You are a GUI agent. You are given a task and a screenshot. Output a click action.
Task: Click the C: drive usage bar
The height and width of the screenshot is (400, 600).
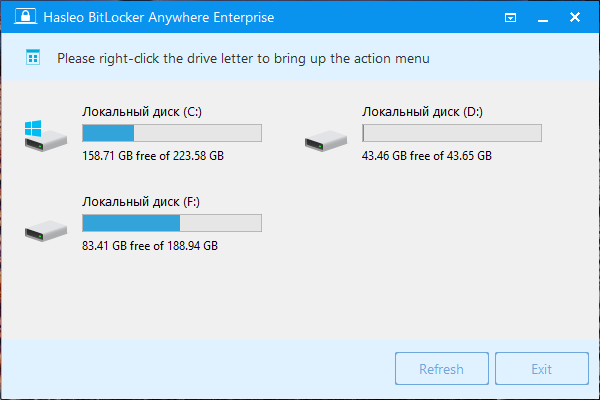171,133
